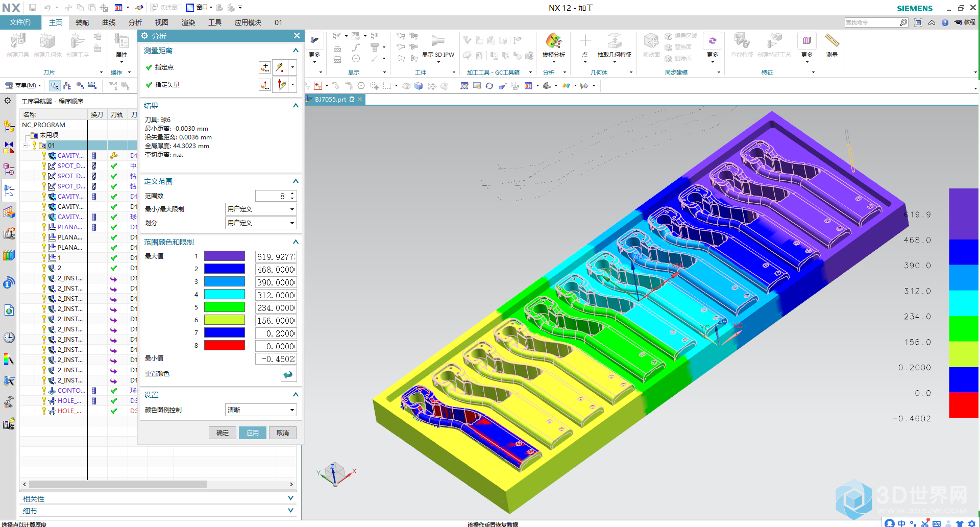
Task: Click the 确定 button
Action: [x=223, y=433]
